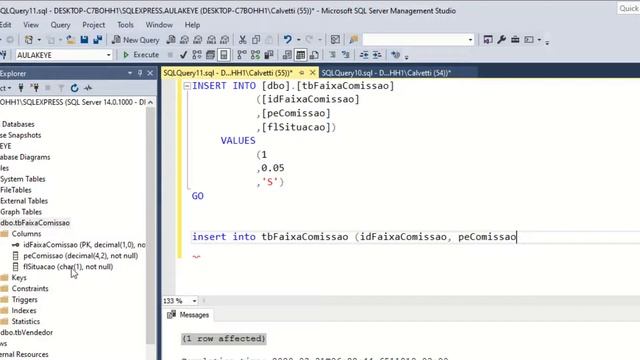Image resolution: width=640 pixels, height=360 pixels.
Task: Undo the last edit
Action: tap(288, 40)
